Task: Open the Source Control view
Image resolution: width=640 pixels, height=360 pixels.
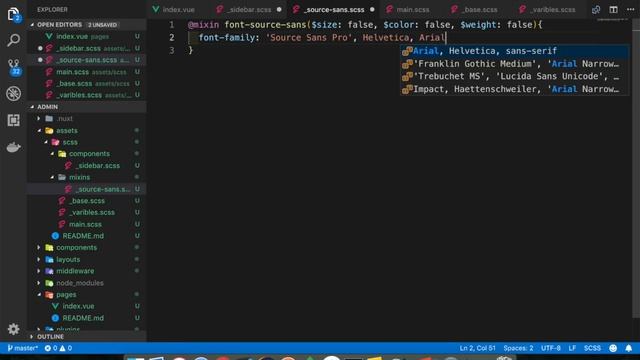Action: coord(13,67)
